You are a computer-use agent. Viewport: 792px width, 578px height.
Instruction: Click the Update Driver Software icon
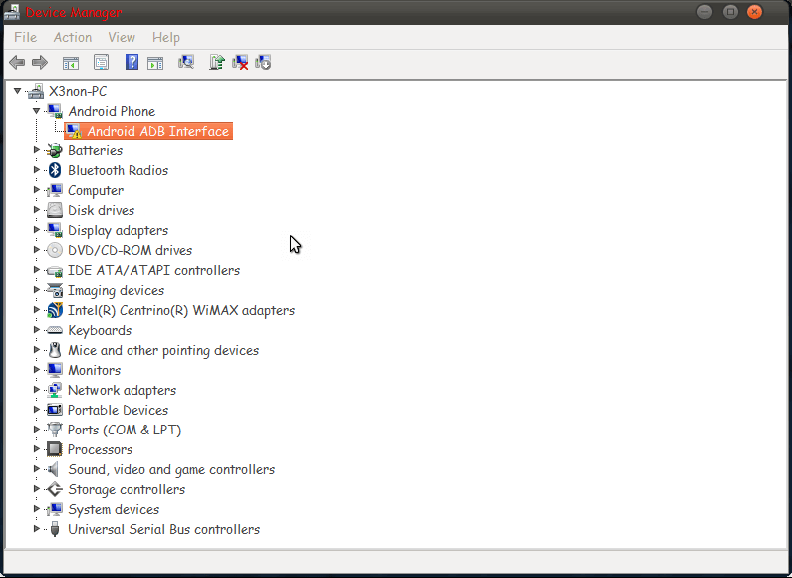(216, 63)
